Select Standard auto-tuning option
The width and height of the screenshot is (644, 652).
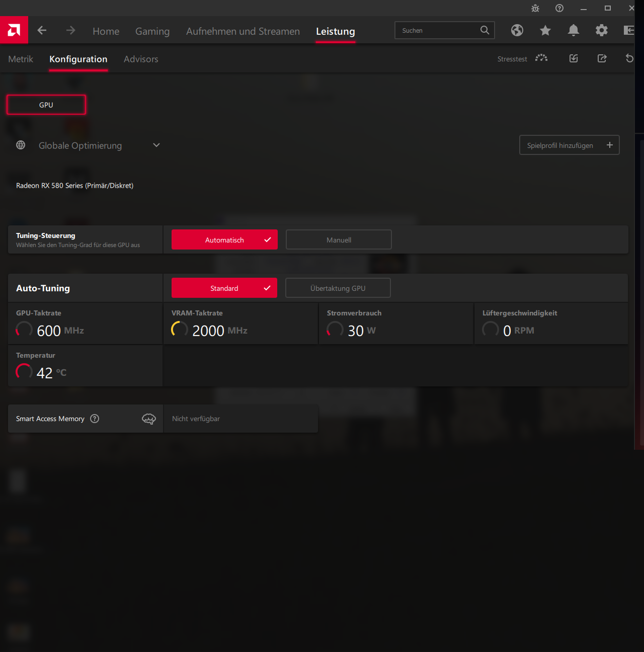[x=224, y=288]
